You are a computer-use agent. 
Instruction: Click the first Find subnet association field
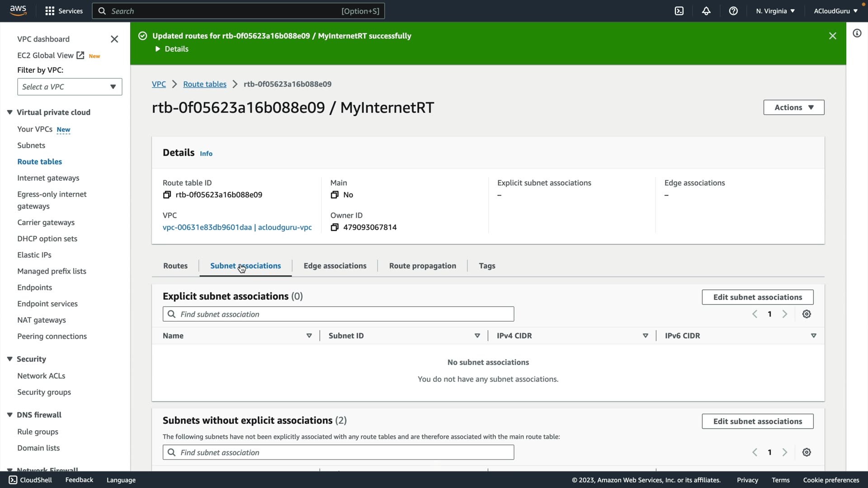point(338,314)
